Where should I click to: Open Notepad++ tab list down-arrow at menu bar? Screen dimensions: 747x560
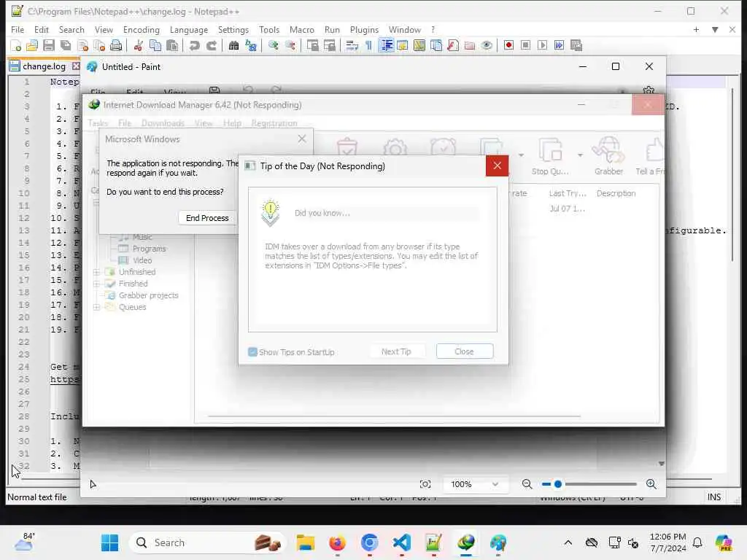(x=715, y=29)
